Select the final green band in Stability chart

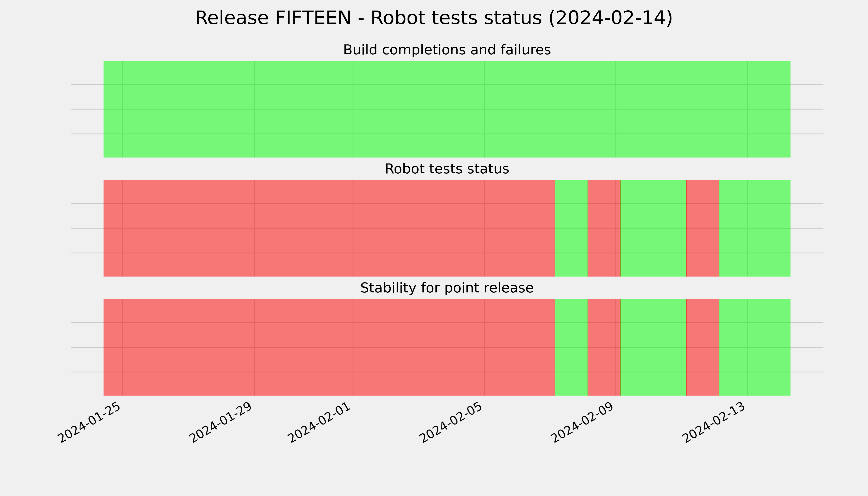click(755, 347)
